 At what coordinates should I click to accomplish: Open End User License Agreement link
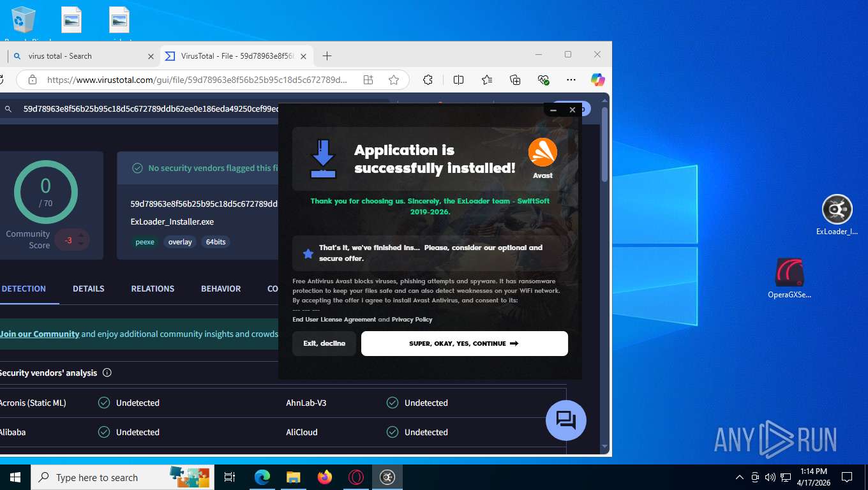[334, 320]
